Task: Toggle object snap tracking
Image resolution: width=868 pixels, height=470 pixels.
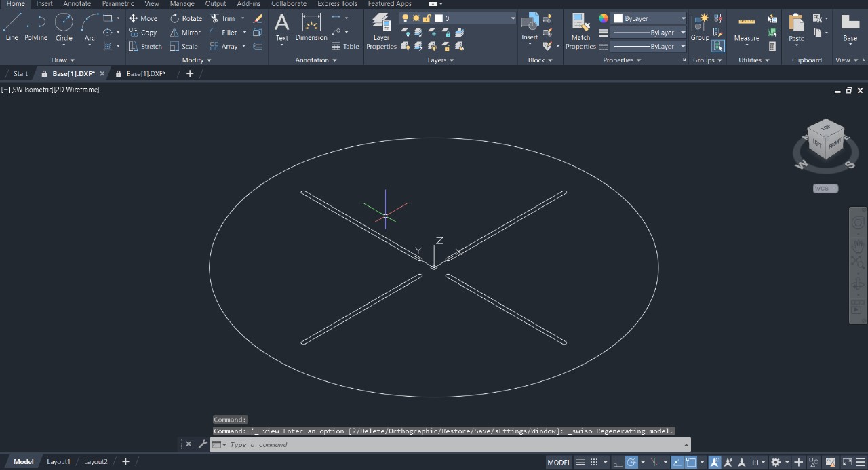Action: point(677,462)
